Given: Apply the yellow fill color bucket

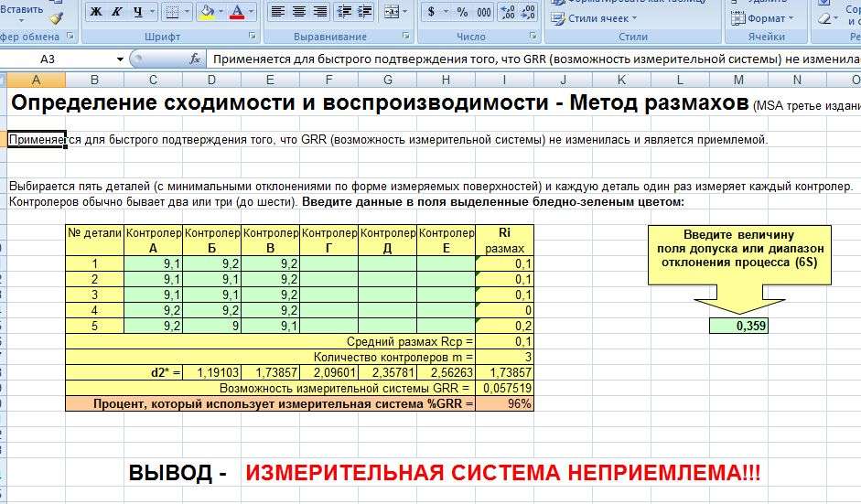Looking at the screenshot, I should pos(206,12).
